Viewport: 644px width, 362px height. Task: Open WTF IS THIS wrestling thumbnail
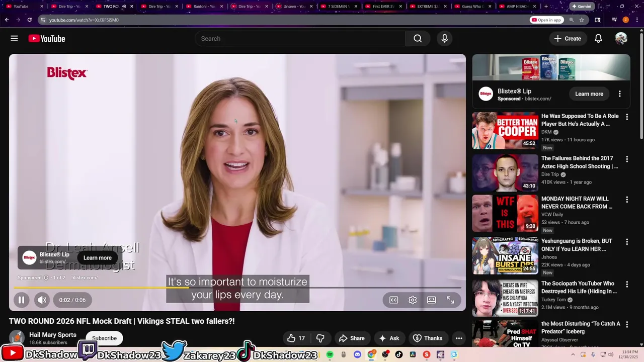click(505, 214)
